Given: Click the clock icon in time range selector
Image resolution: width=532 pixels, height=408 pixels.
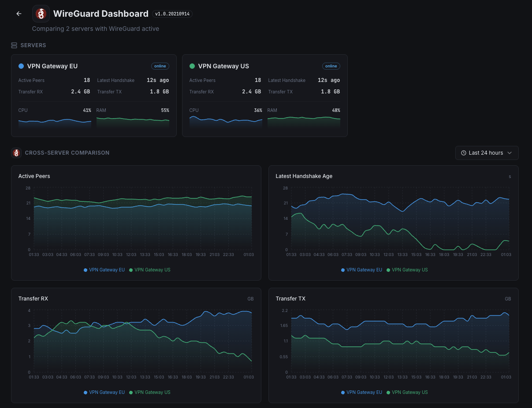Looking at the screenshot, I should (464, 153).
